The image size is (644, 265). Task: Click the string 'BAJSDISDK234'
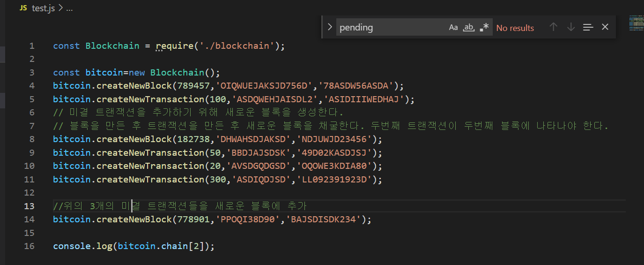click(x=323, y=220)
